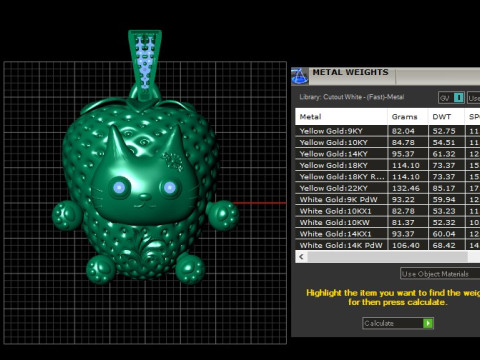Viewport: 480px width, 360px height.
Task: Click the 52.32 DWT cell
Action: pyautogui.click(x=446, y=222)
